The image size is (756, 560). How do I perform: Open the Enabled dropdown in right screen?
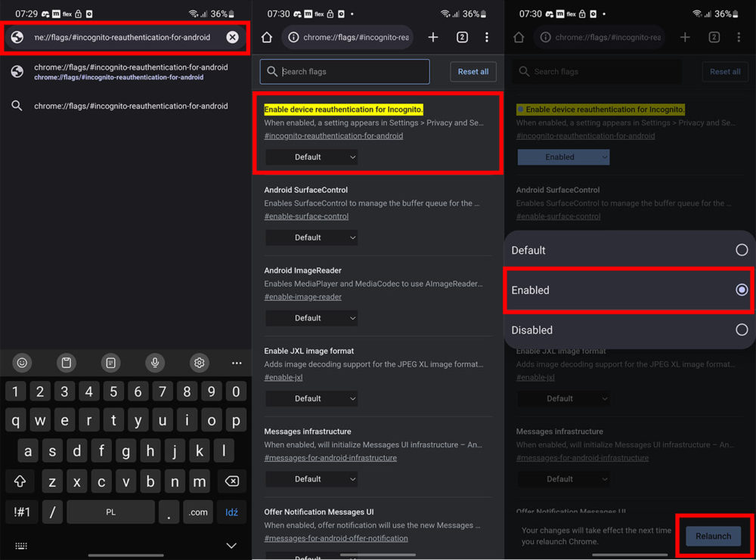tap(564, 157)
